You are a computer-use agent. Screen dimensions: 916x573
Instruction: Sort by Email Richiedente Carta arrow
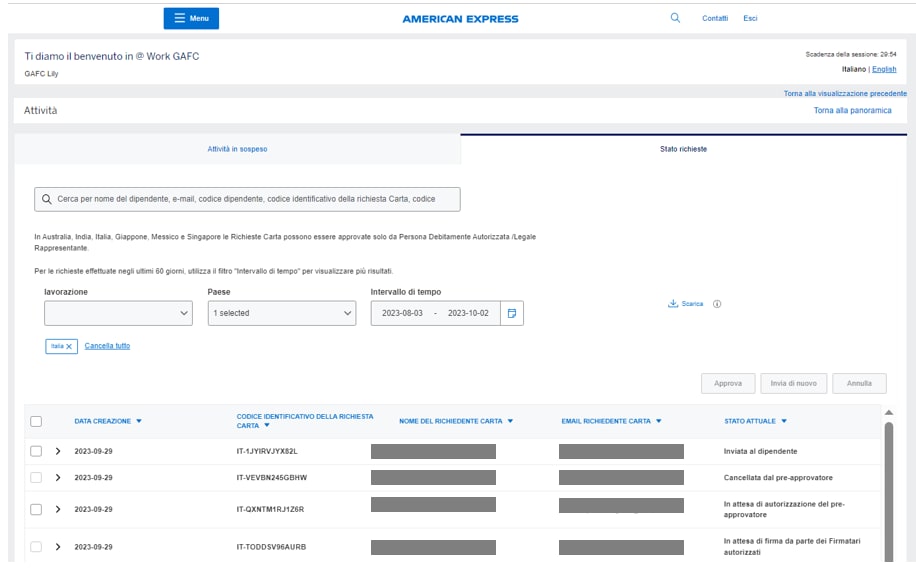659,421
